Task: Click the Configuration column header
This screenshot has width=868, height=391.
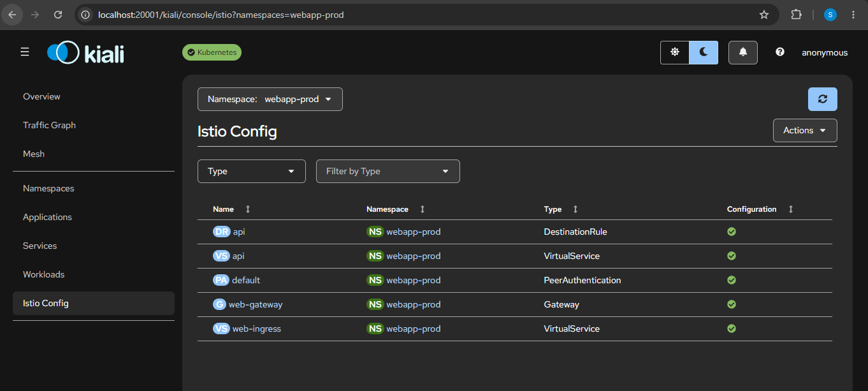Action: click(x=752, y=209)
